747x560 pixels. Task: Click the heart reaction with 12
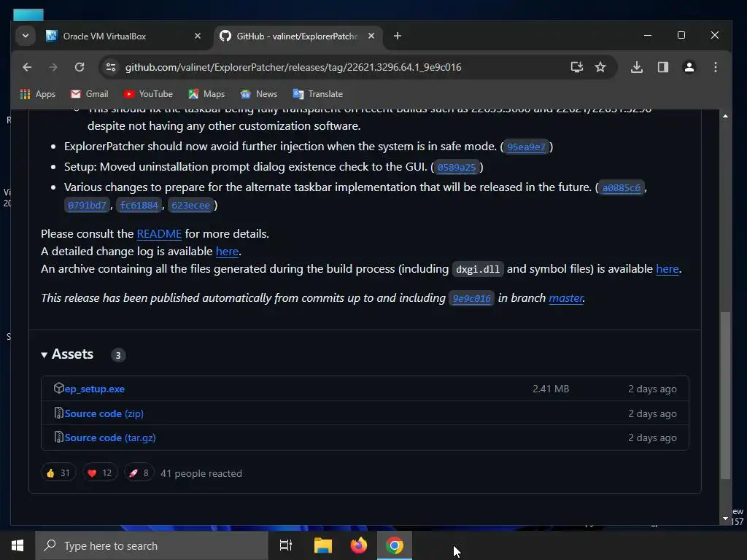[x=99, y=472]
